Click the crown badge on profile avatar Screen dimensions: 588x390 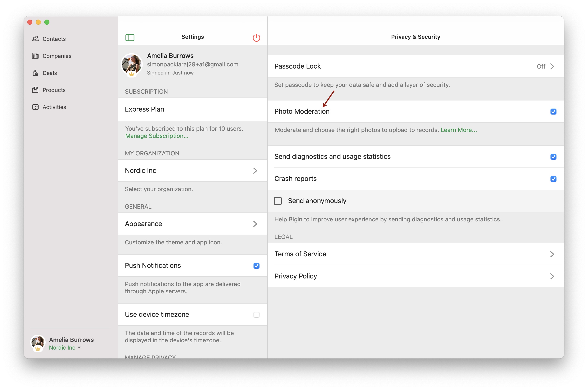point(131,74)
